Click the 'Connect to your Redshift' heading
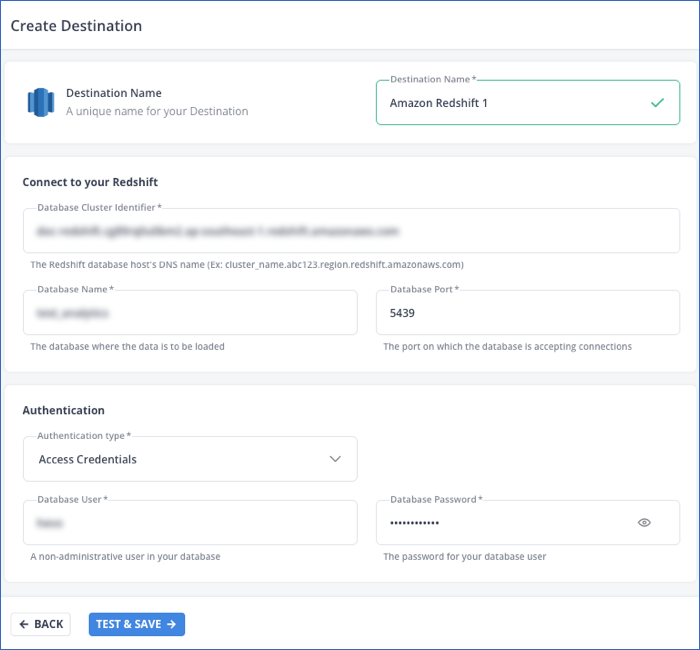The width and height of the screenshot is (700, 650). point(90,182)
